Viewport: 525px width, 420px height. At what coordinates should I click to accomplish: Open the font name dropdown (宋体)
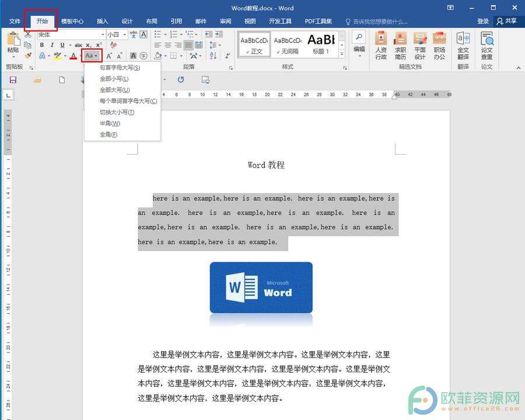coord(103,34)
